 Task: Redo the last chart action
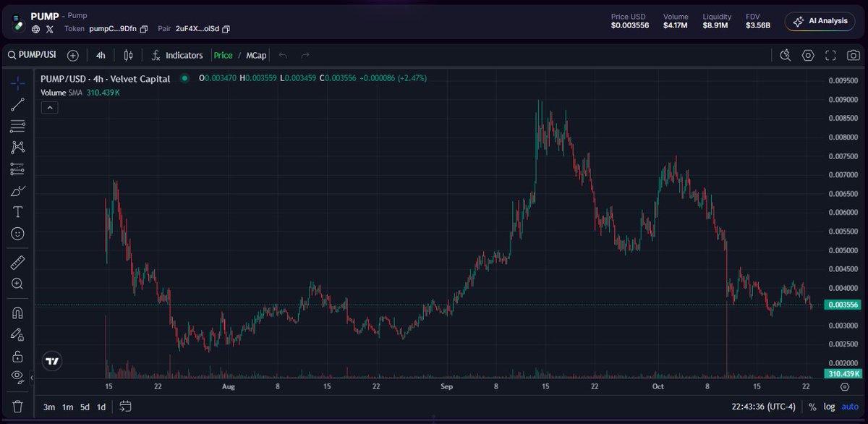[305, 55]
